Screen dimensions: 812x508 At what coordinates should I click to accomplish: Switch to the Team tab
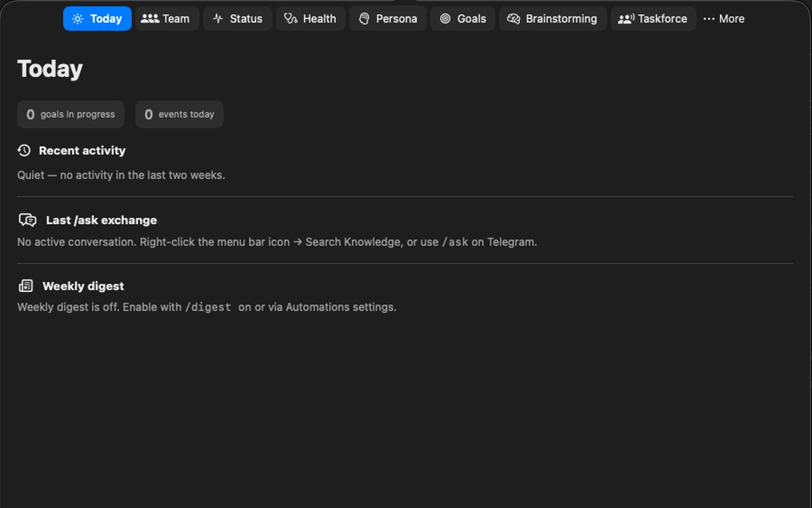pos(167,19)
